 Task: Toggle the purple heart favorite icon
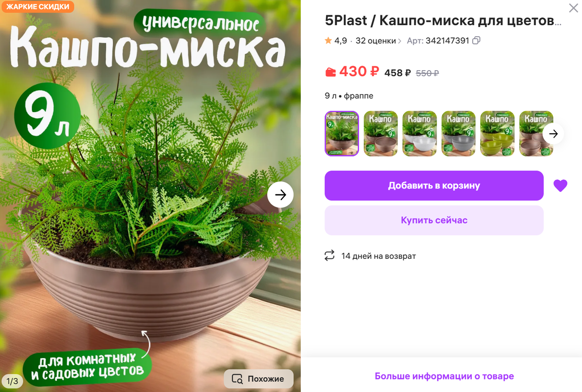tap(560, 186)
